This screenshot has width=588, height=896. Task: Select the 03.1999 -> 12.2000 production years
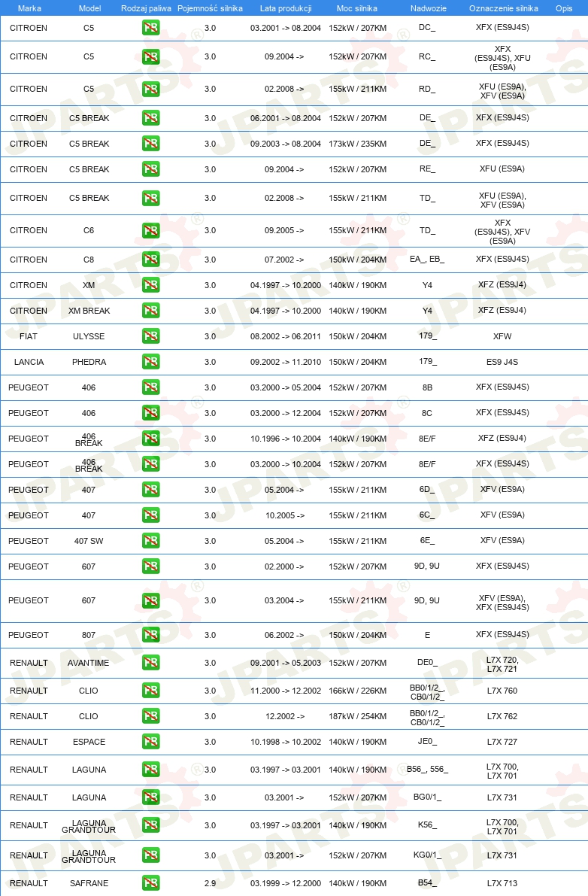tap(286, 883)
